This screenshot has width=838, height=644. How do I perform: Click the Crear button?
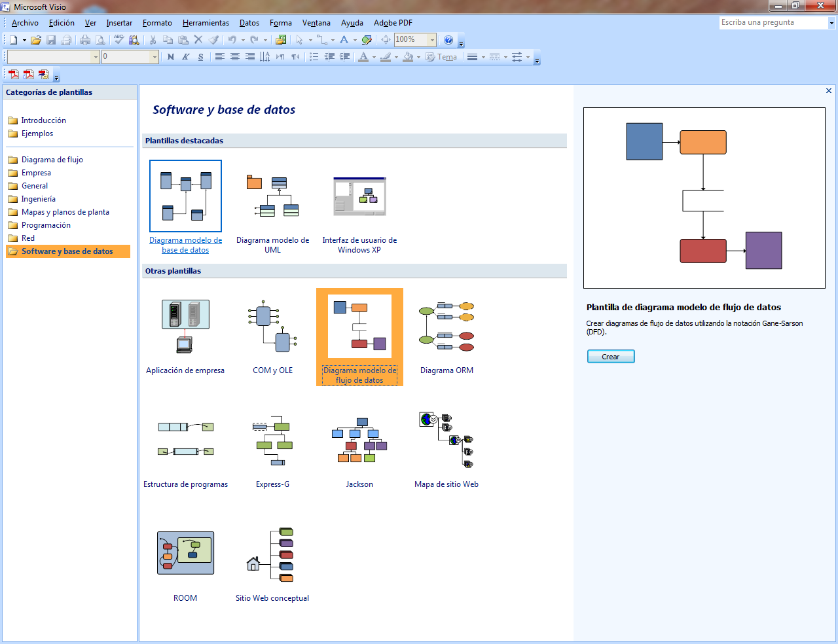[611, 357]
